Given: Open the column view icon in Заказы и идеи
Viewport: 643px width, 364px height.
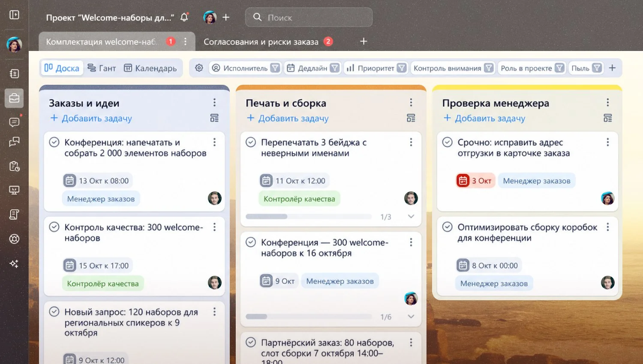Looking at the screenshot, I should (214, 118).
